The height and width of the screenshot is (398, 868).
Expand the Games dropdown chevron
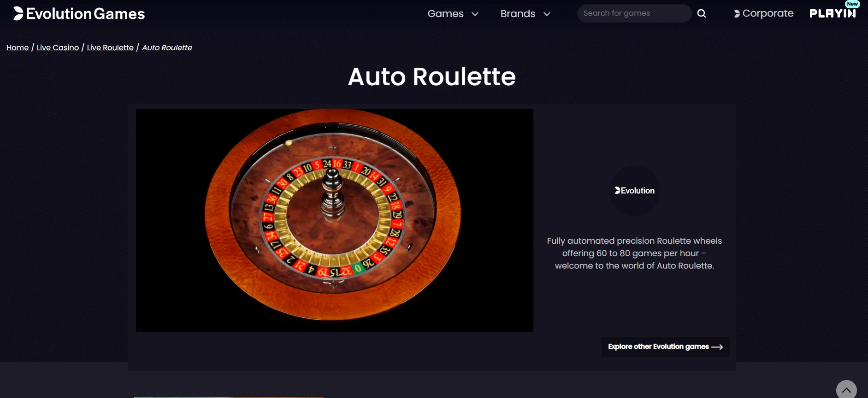point(475,14)
